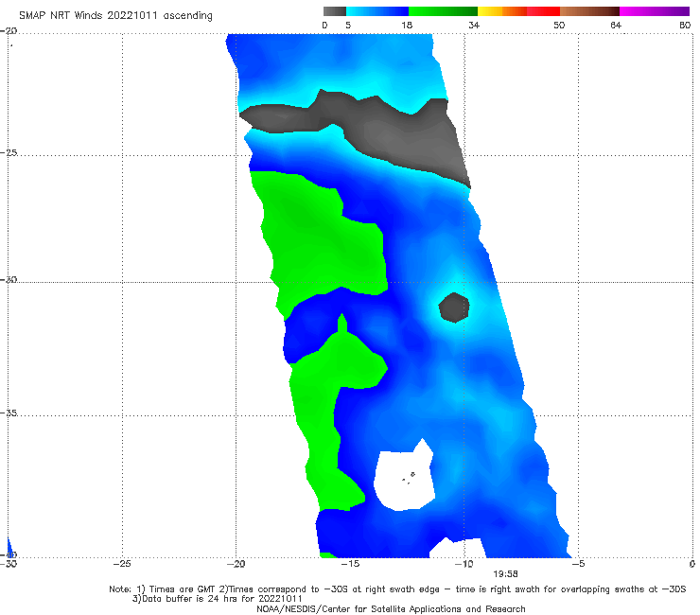Click the latitude axis label '-35'

click(x=9, y=413)
